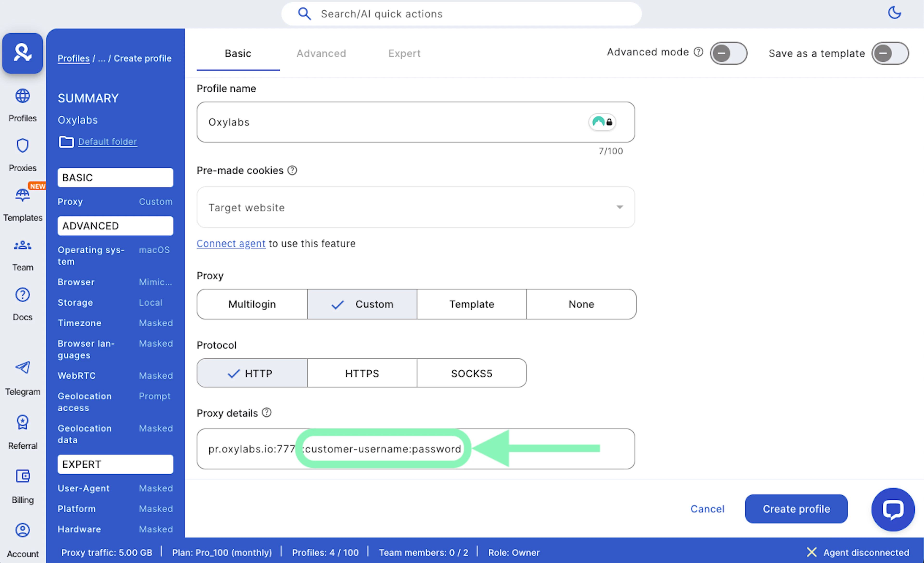
Task: Open Referral badge icon
Action: coord(23,422)
